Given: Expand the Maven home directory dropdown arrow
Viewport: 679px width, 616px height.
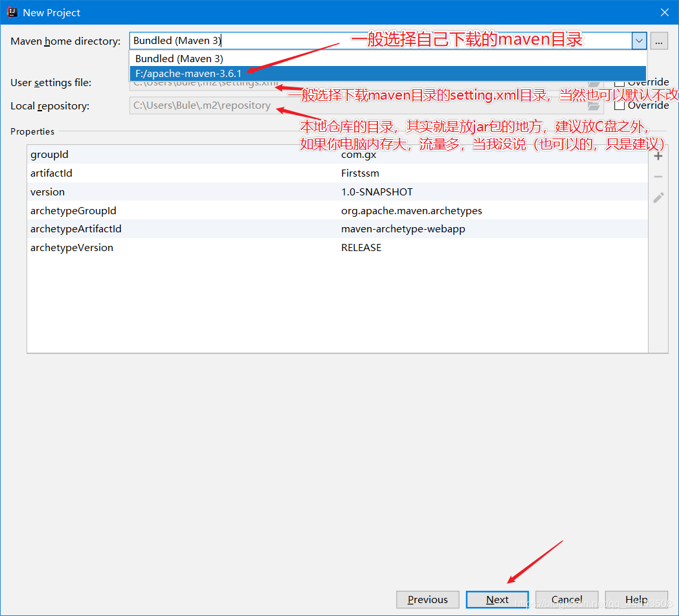Looking at the screenshot, I should (x=639, y=41).
